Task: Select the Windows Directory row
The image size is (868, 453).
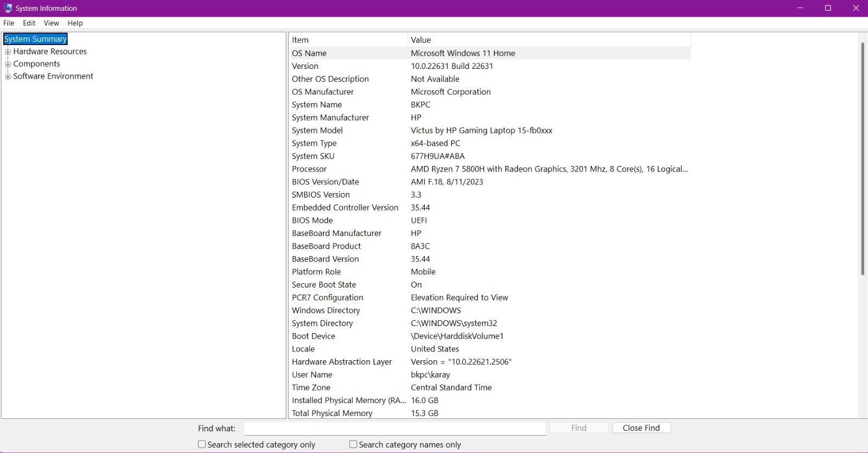Action: coord(489,311)
